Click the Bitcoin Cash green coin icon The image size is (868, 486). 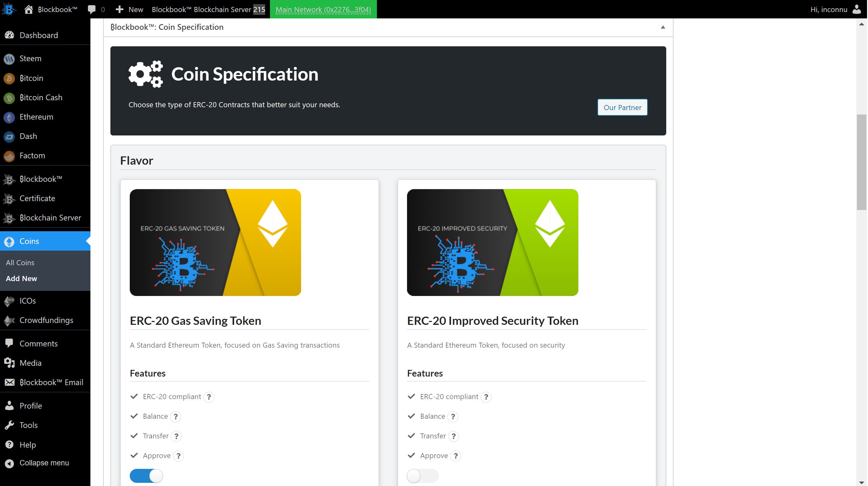click(10, 98)
